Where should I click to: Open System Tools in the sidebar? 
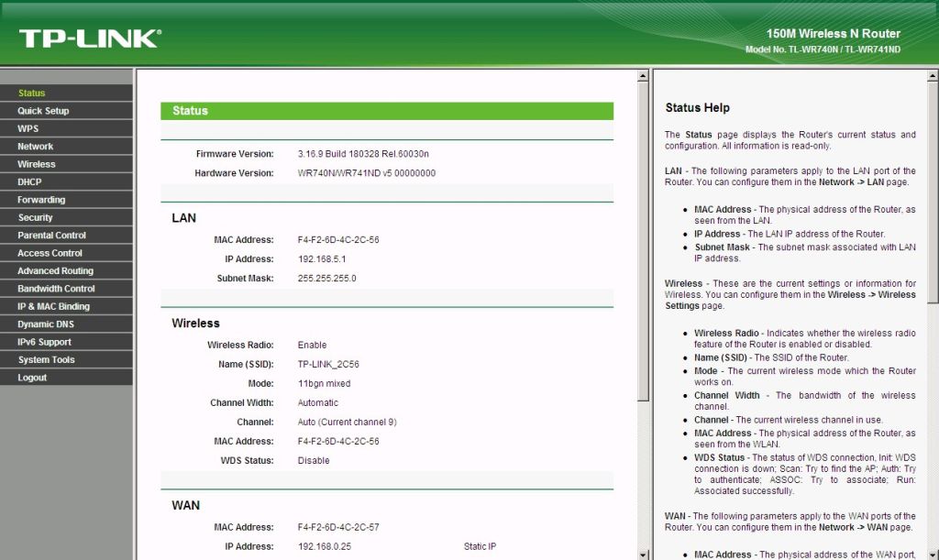click(x=66, y=359)
